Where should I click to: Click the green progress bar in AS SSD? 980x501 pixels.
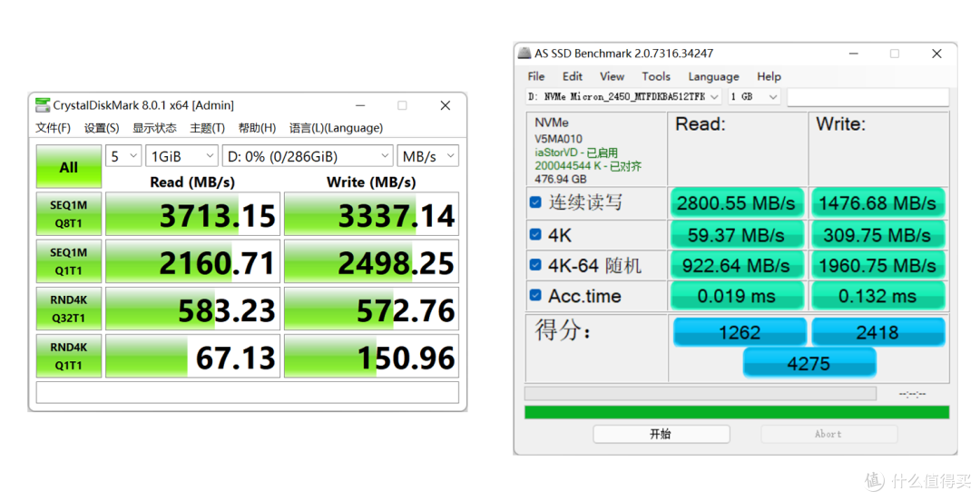737,411
